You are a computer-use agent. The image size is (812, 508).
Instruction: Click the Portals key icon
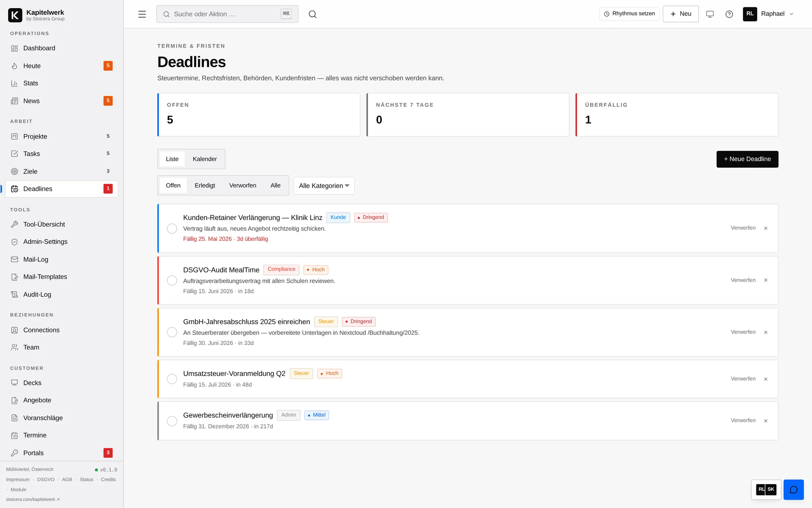[15, 453]
